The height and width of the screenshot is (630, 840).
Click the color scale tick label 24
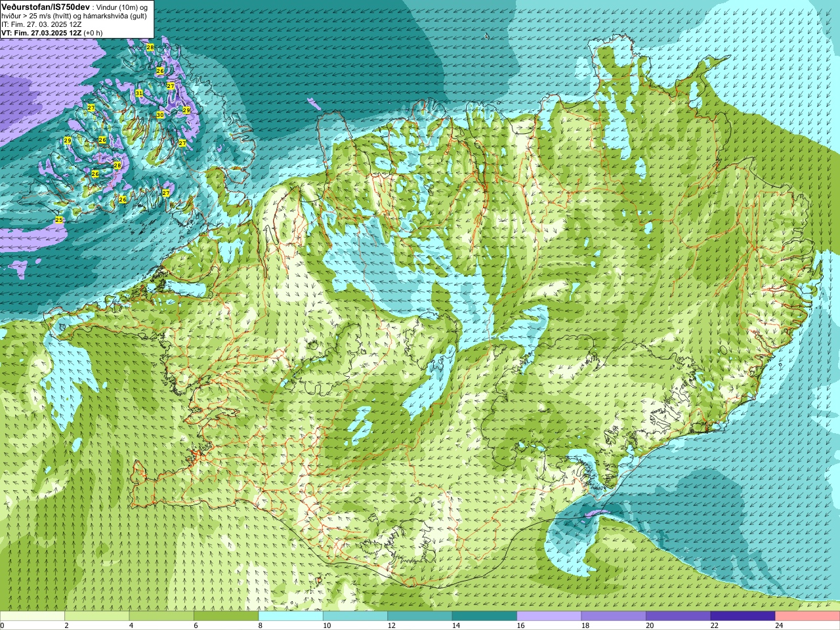[778, 625]
